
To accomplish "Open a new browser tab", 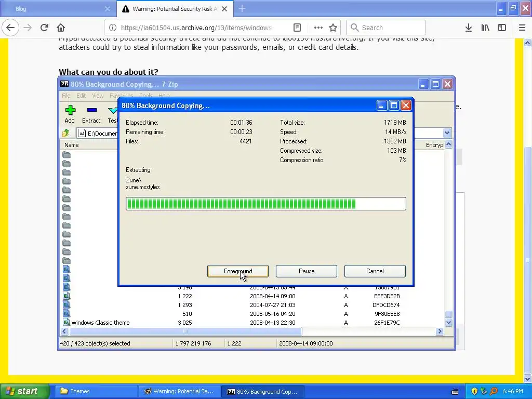I will pos(242,9).
